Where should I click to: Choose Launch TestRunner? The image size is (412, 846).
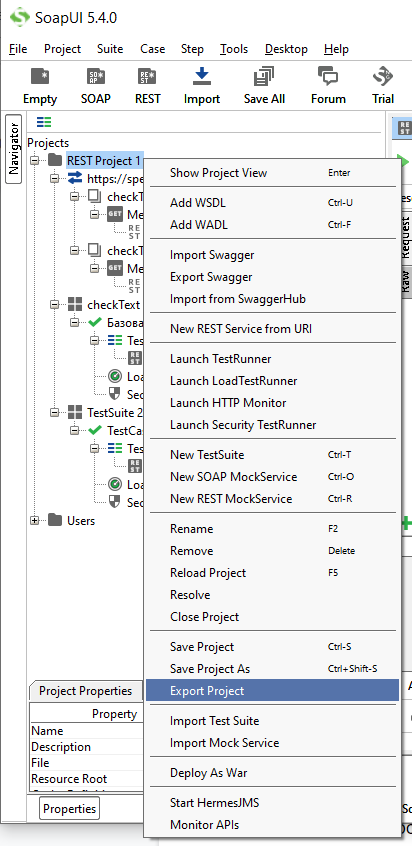pyautogui.click(x=272, y=359)
